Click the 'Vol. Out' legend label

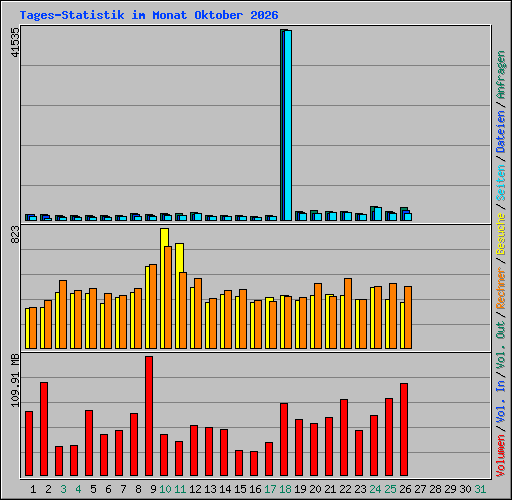point(501,345)
